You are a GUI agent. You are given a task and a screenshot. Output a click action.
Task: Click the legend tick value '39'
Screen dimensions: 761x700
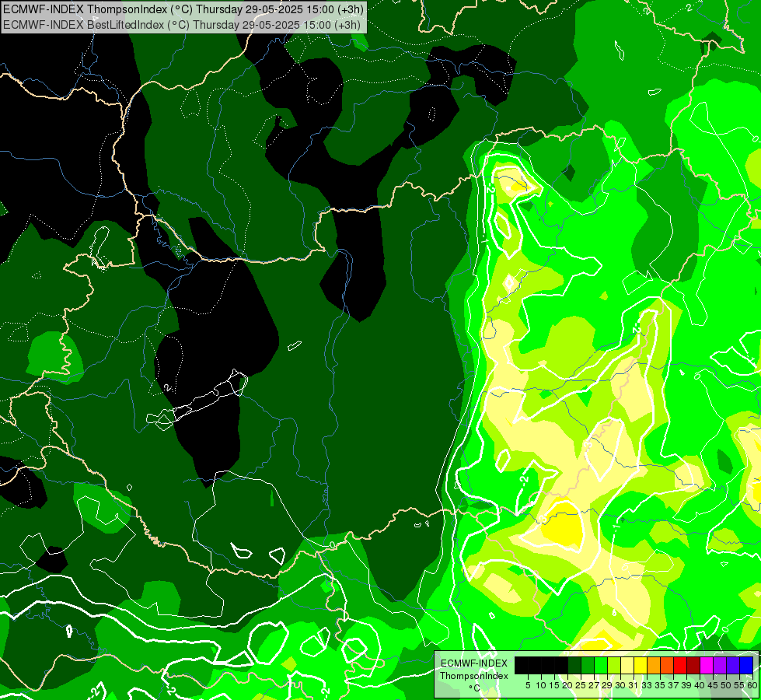686,685
